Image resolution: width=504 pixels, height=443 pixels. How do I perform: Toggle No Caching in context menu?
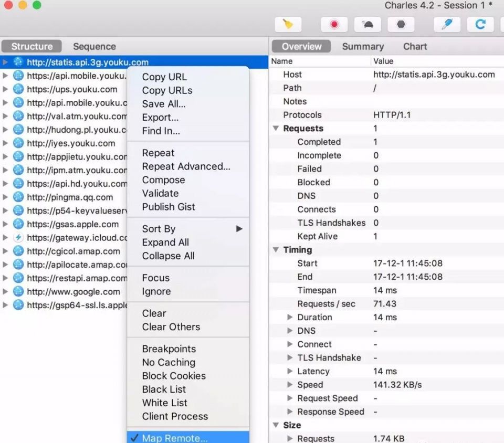pos(168,362)
